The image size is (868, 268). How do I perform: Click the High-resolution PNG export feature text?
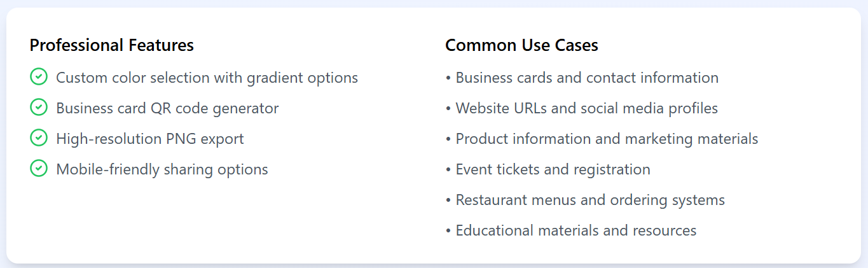tap(150, 139)
